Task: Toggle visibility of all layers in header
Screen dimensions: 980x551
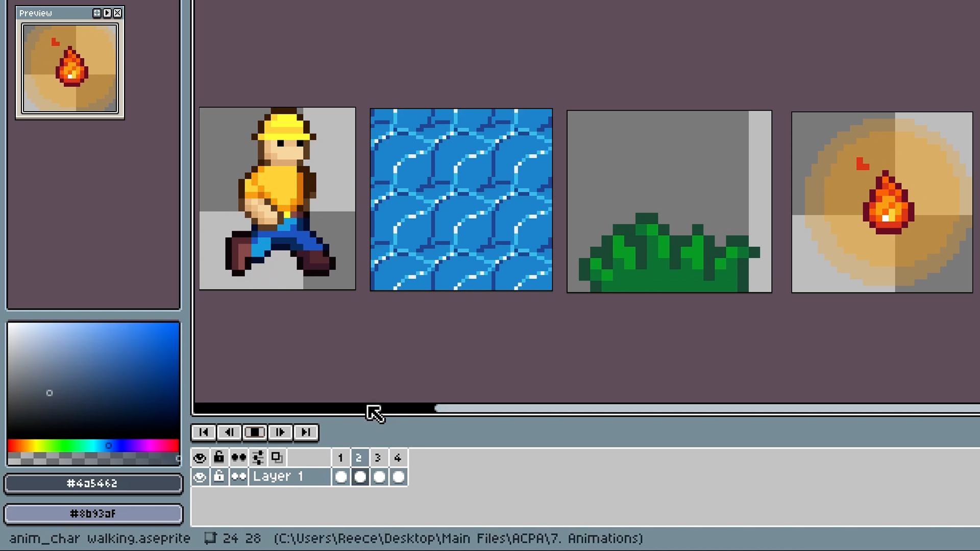Action: (x=200, y=458)
